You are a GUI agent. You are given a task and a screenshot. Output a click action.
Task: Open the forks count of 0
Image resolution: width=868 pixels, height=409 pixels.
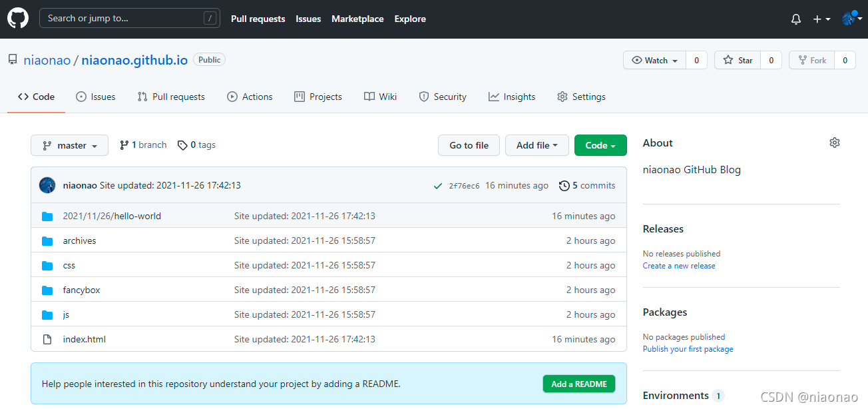(x=845, y=60)
